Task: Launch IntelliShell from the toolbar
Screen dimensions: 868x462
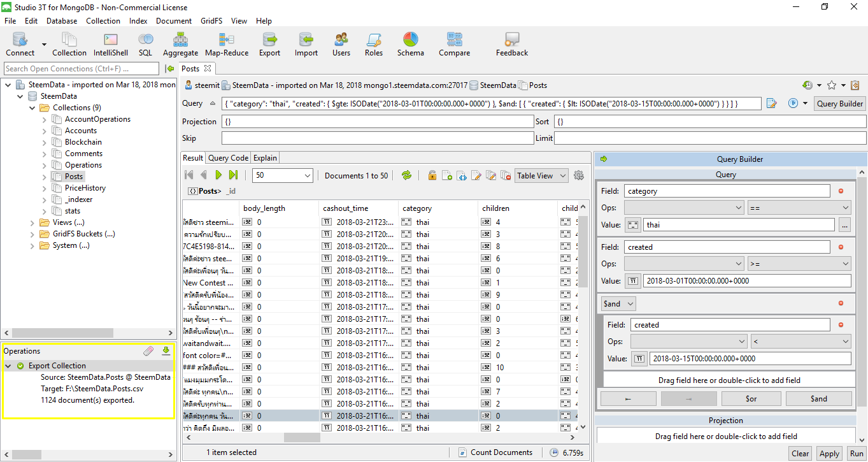Action: 110,45
